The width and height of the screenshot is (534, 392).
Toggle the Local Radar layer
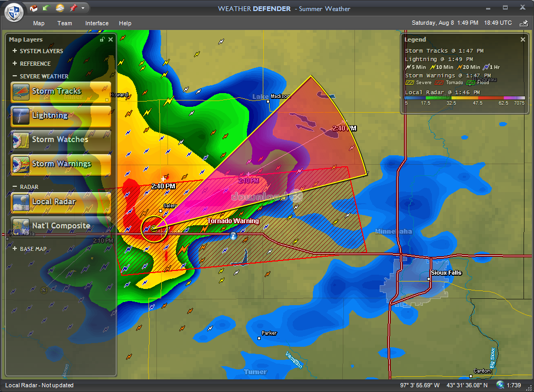(x=61, y=203)
